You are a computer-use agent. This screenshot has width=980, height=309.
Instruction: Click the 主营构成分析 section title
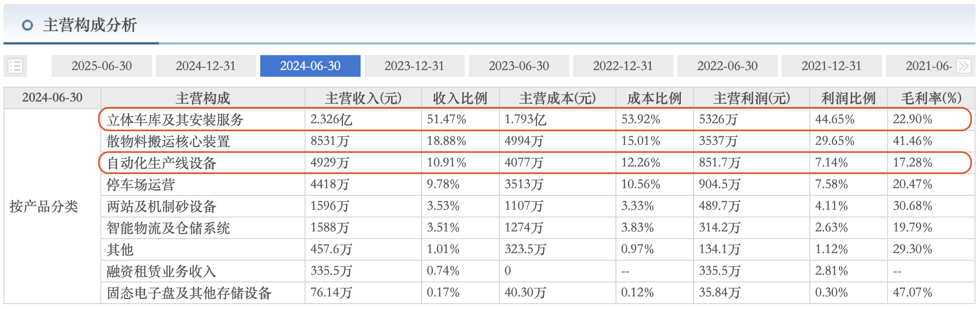point(90,25)
